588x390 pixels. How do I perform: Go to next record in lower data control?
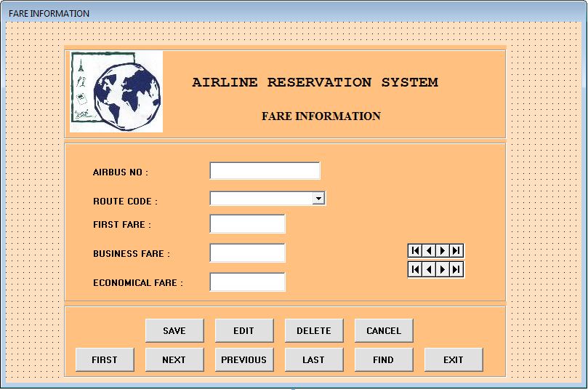click(443, 269)
